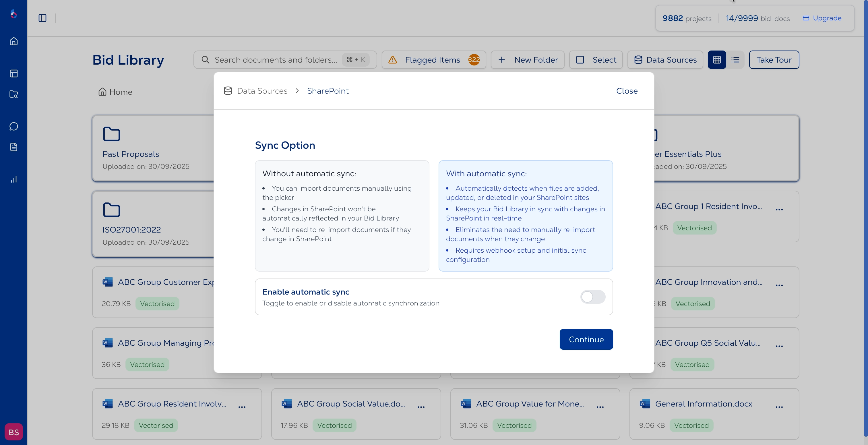The height and width of the screenshot is (445, 868).
Task: Activate Select mode for documents
Action: coord(596,59)
